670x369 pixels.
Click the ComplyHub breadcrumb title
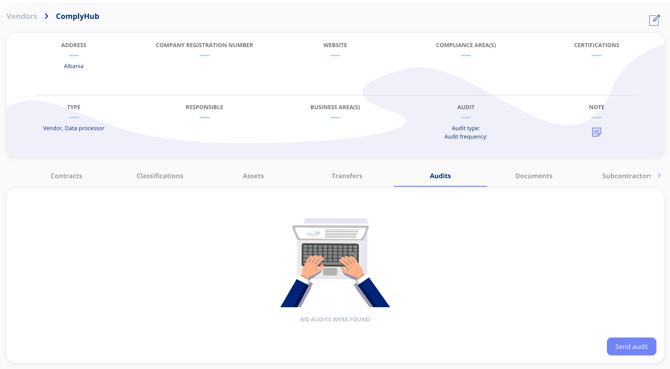tap(77, 16)
